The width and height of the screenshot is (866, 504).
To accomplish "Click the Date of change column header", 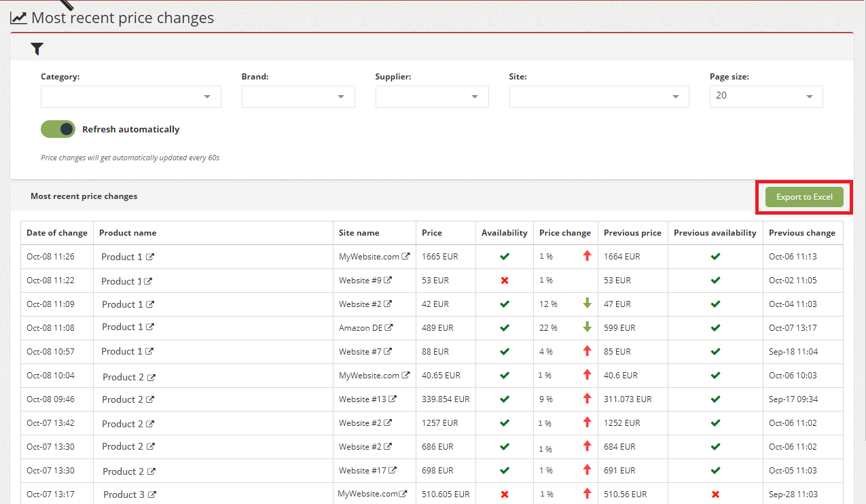I will [57, 233].
